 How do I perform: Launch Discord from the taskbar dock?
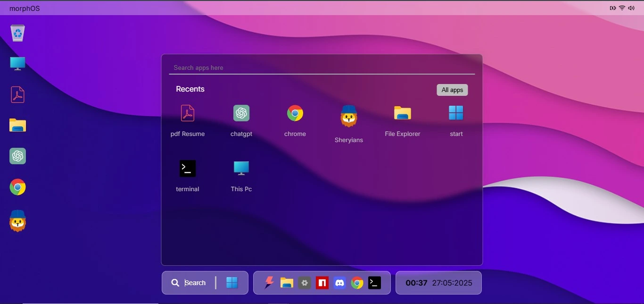pyautogui.click(x=339, y=283)
